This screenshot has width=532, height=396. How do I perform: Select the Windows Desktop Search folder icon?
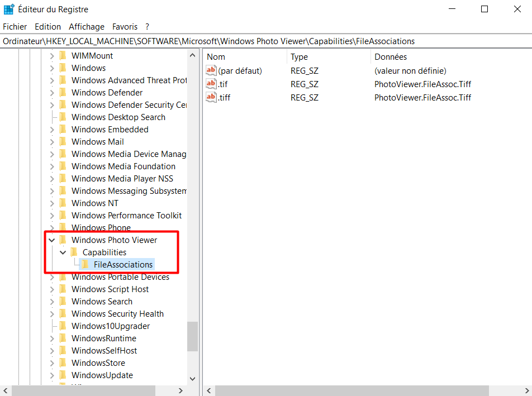(x=63, y=117)
